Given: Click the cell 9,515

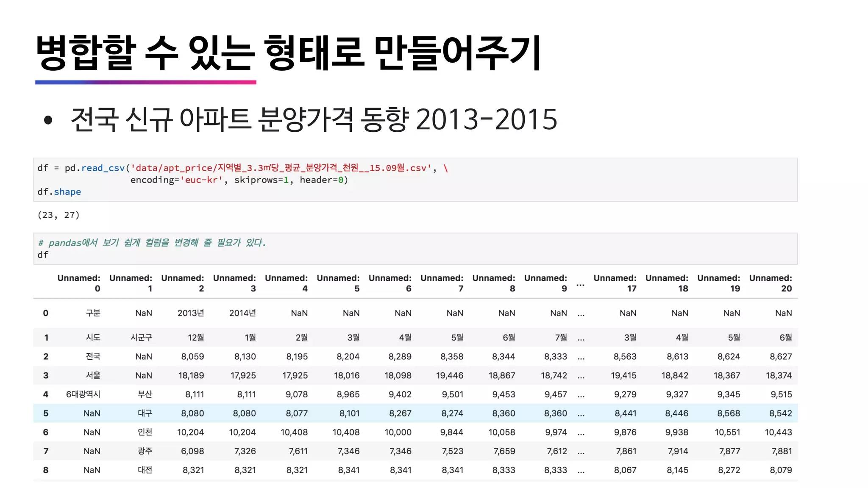Looking at the screenshot, I should [781, 394].
